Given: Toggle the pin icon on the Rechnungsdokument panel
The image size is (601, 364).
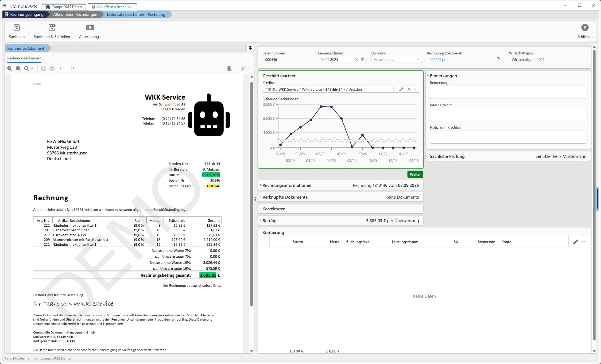Looking at the screenshot, I should (x=250, y=48).
